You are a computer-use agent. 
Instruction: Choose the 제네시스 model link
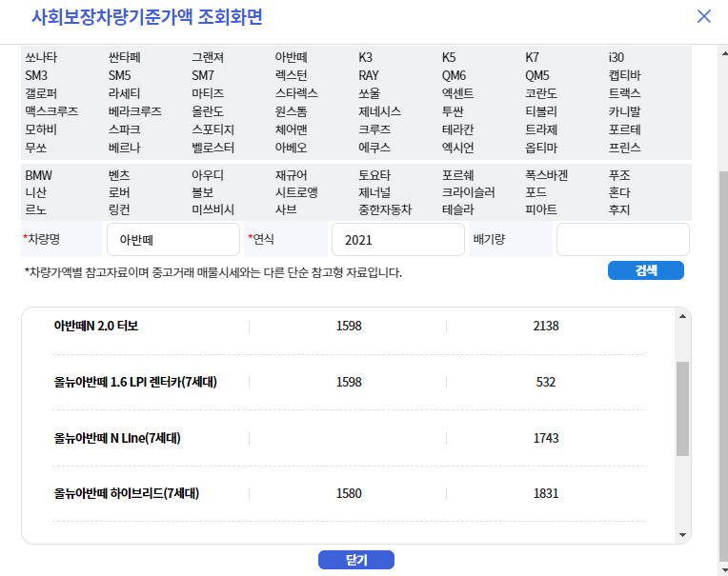click(x=380, y=111)
